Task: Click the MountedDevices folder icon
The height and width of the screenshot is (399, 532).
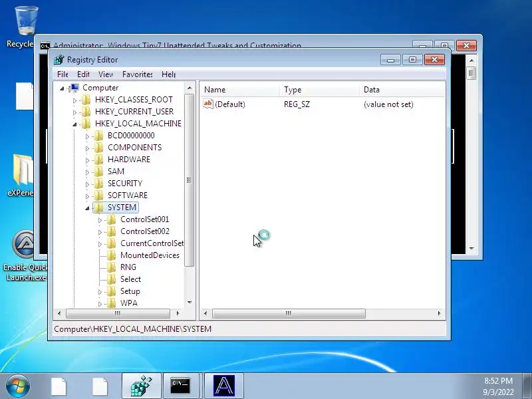Action: click(x=111, y=255)
